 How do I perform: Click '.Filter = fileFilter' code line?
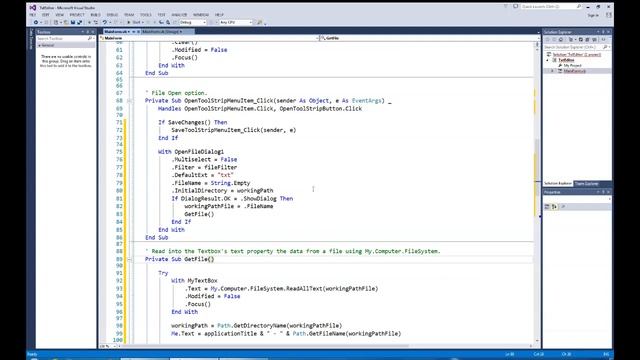click(204, 167)
